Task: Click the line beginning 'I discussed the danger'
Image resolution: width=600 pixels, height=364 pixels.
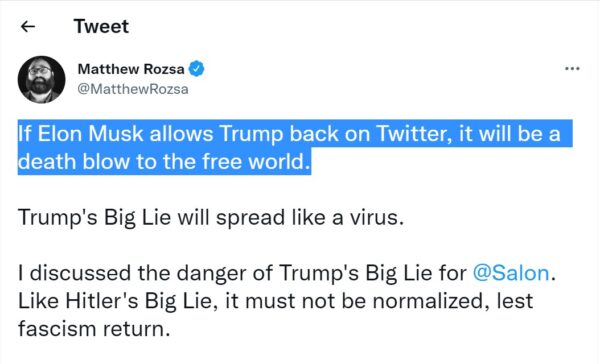Action: coord(287,273)
